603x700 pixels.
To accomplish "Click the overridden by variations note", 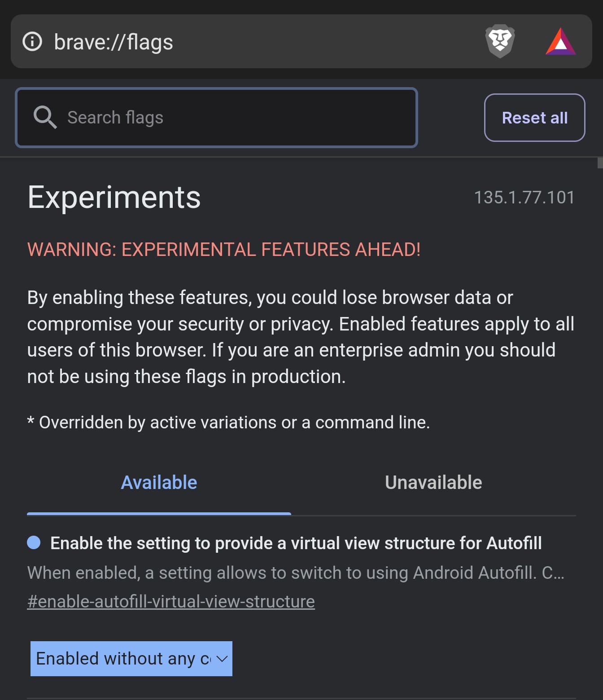I will coord(228,423).
